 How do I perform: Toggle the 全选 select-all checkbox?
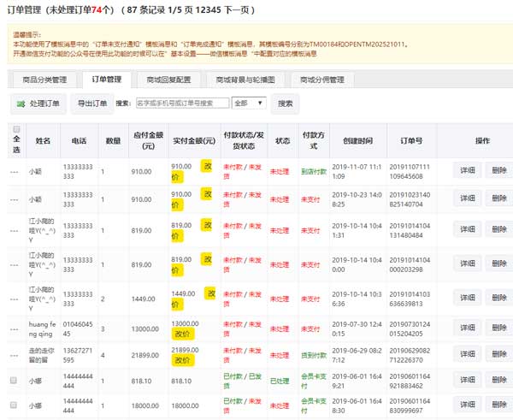click(16, 129)
